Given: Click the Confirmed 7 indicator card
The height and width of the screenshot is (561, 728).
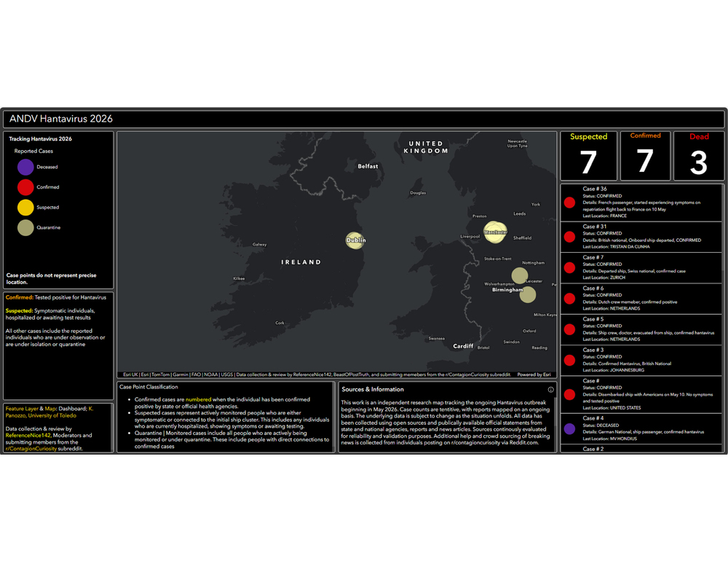Looking at the screenshot, I should pyautogui.click(x=645, y=156).
